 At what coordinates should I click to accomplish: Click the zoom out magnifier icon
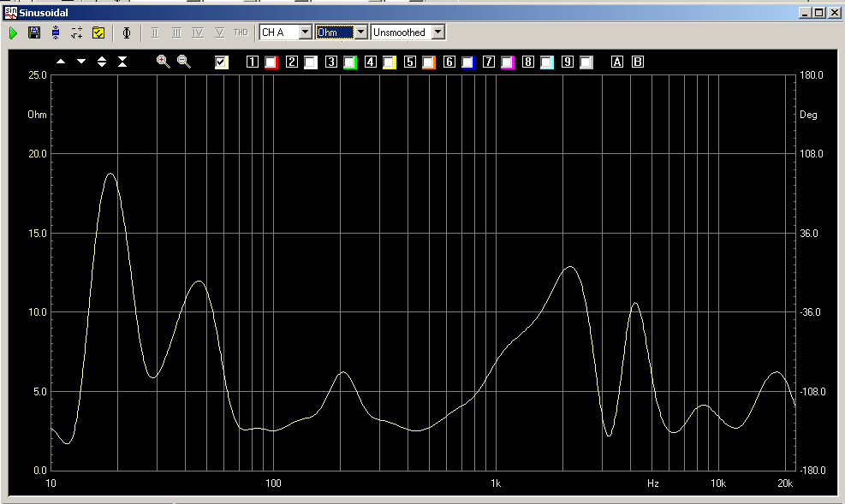click(x=184, y=62)
